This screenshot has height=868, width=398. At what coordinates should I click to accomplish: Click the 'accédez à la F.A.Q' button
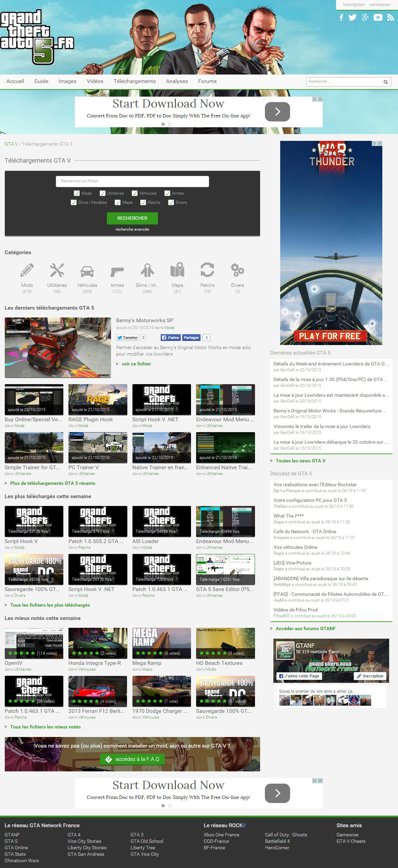pyautogui.click(x=132, y=759)
